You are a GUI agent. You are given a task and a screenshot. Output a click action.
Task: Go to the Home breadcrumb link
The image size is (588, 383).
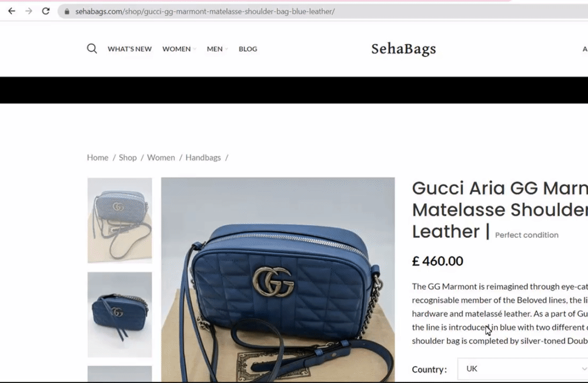(98, 158)
